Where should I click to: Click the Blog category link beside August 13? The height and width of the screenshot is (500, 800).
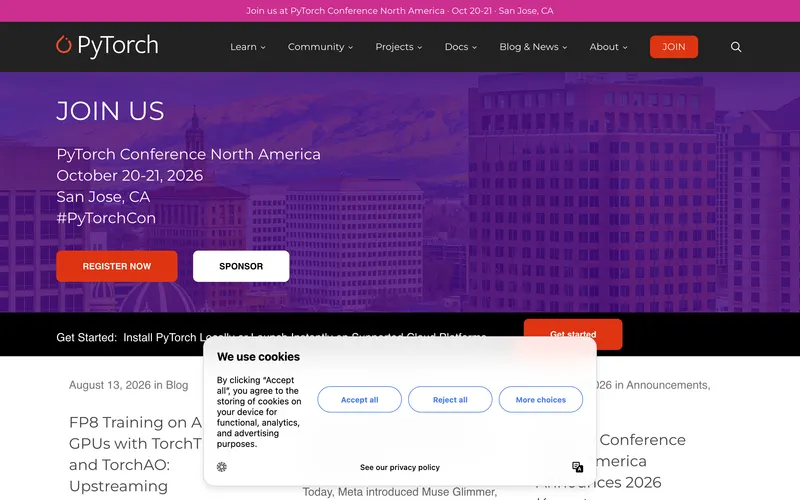177,385
